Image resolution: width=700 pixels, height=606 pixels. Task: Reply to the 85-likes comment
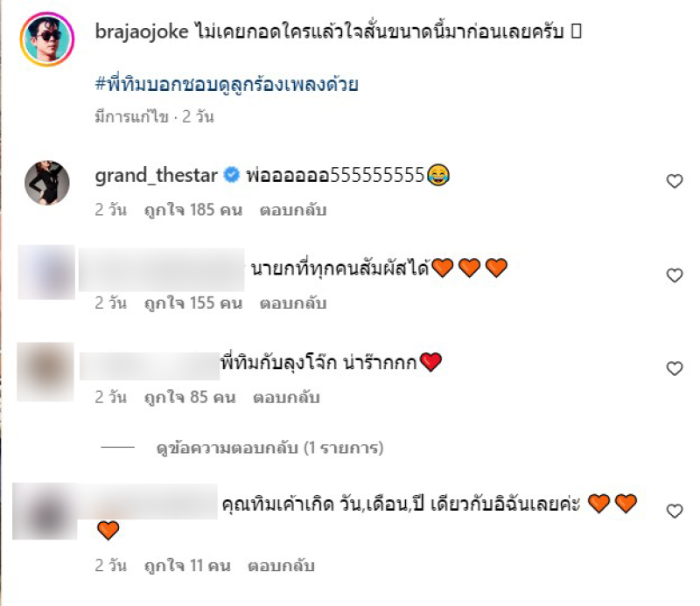(x=286, y=397)
